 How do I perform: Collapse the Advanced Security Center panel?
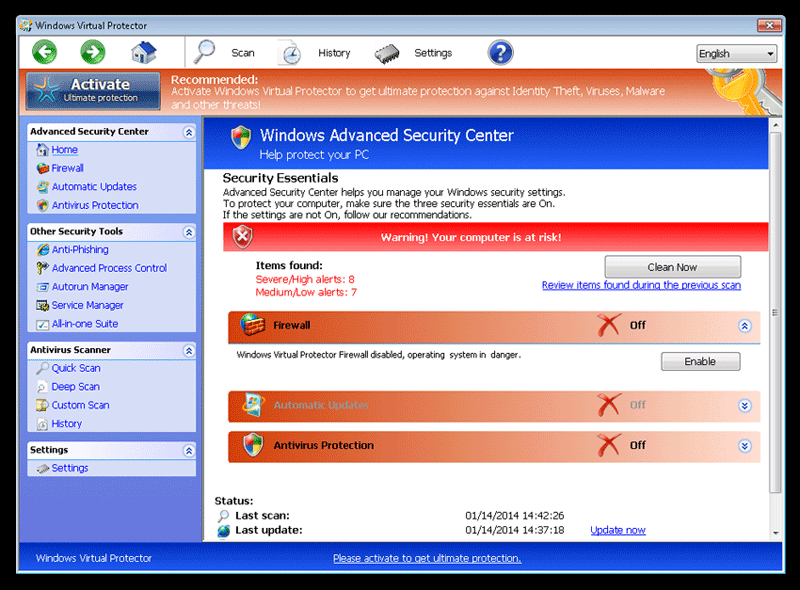coord(188,131)
